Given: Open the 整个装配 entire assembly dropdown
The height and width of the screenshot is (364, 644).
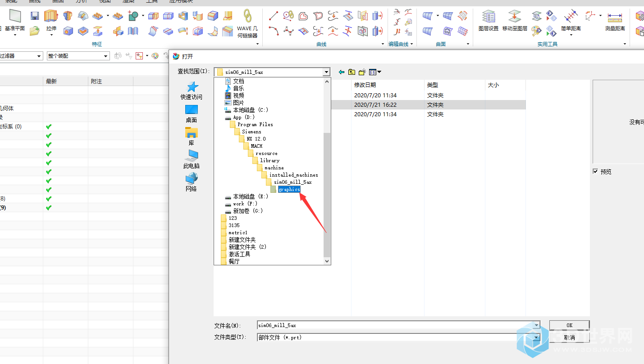Looking at the screenshot, I should tap(106, 56).
